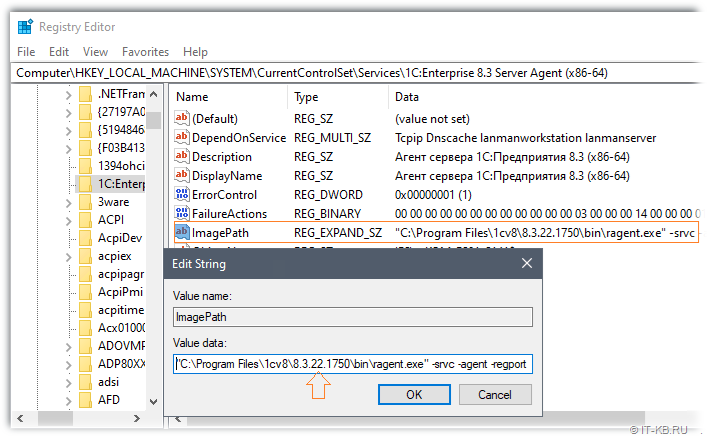
Task: Select the 3ware folder icon
Action: coord(85,202)
